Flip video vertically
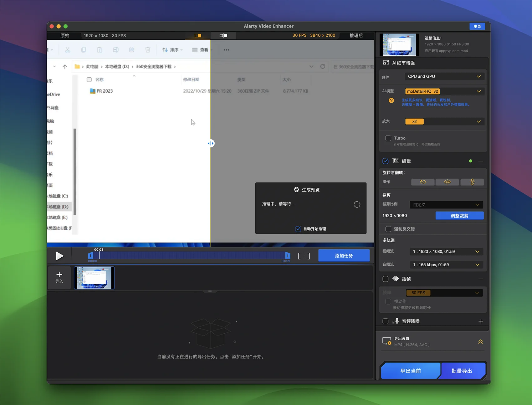The image size is (532, 405). (472, 182)
